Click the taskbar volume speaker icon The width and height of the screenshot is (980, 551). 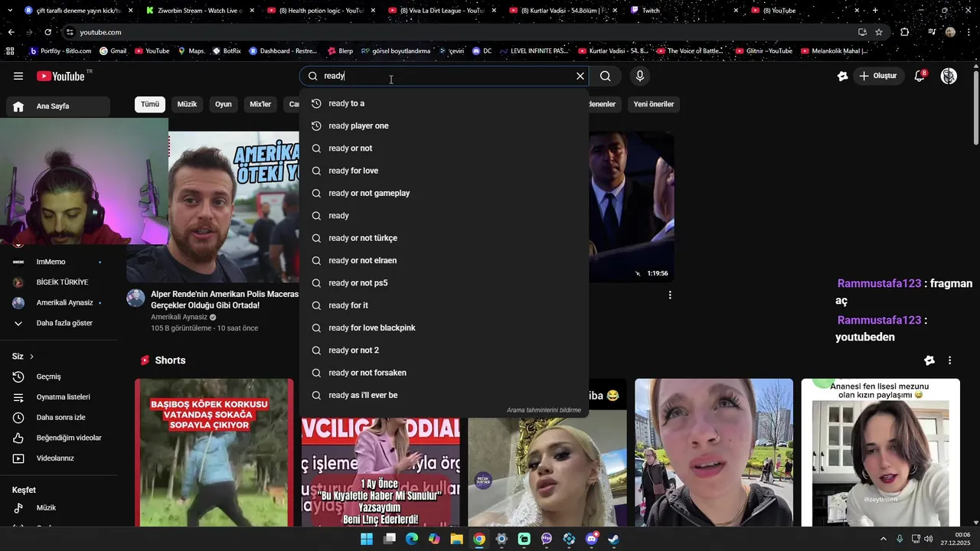(x=928, y=539)
